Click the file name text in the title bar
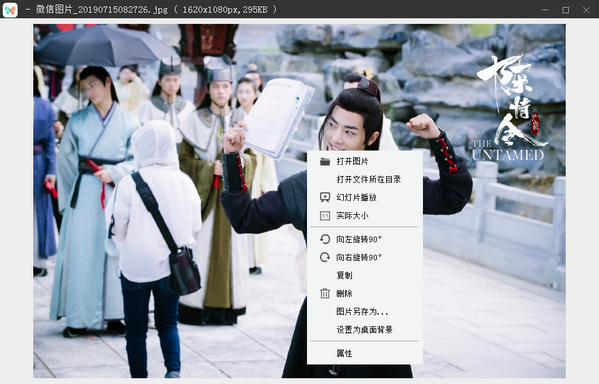Viewport: 599px width, 384px height. point(102,10)
